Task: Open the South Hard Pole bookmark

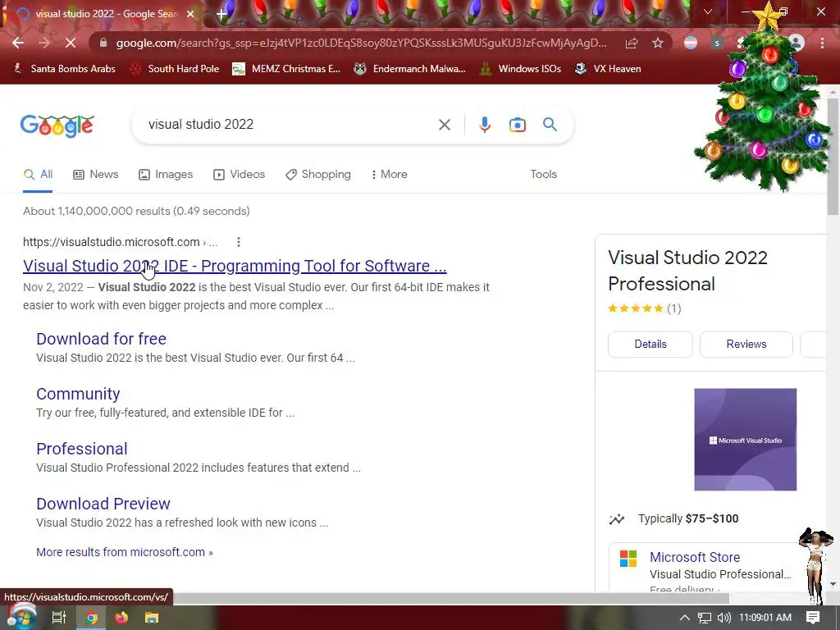Action: [x=176, y=69]
